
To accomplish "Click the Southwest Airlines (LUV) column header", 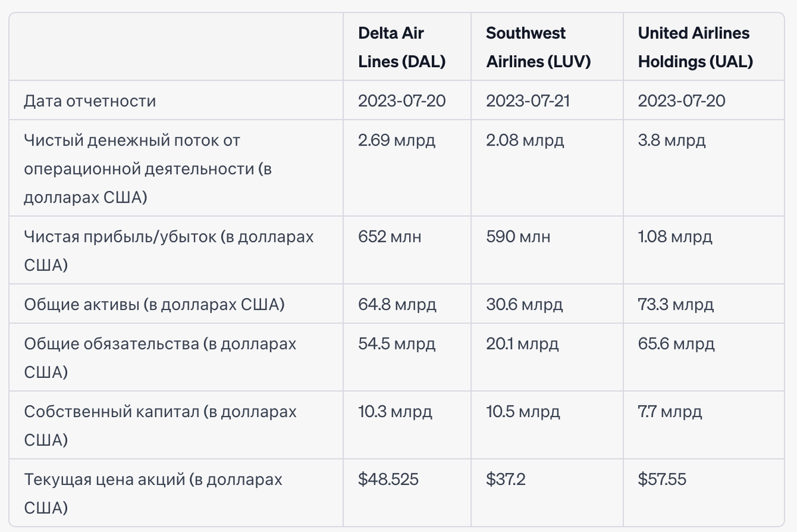I will pos(538,47).
